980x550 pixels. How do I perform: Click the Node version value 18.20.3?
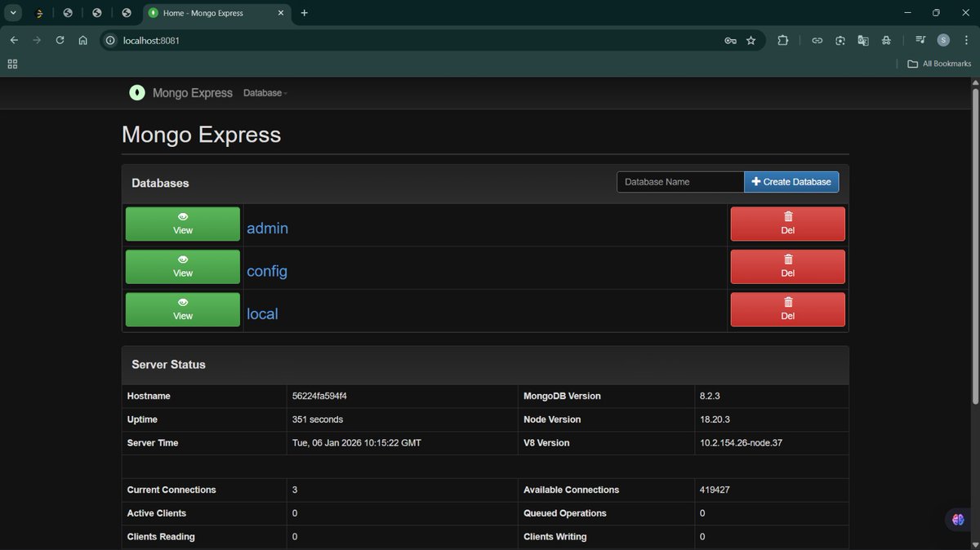(x=715, y=419)
